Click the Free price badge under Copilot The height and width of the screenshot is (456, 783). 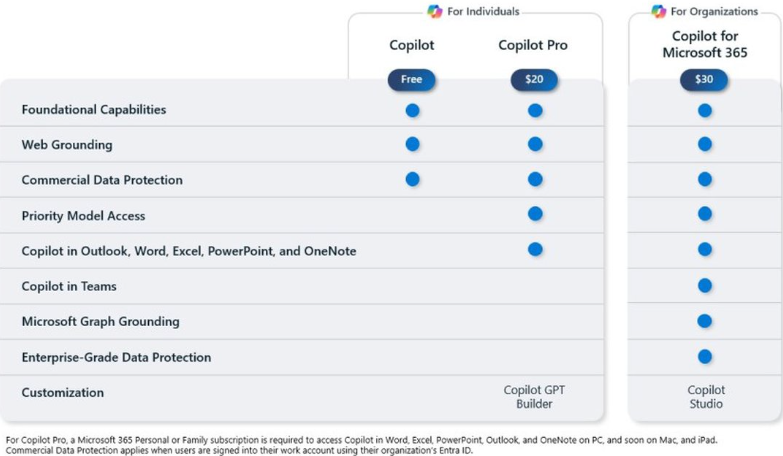click(x=412, y=80)
